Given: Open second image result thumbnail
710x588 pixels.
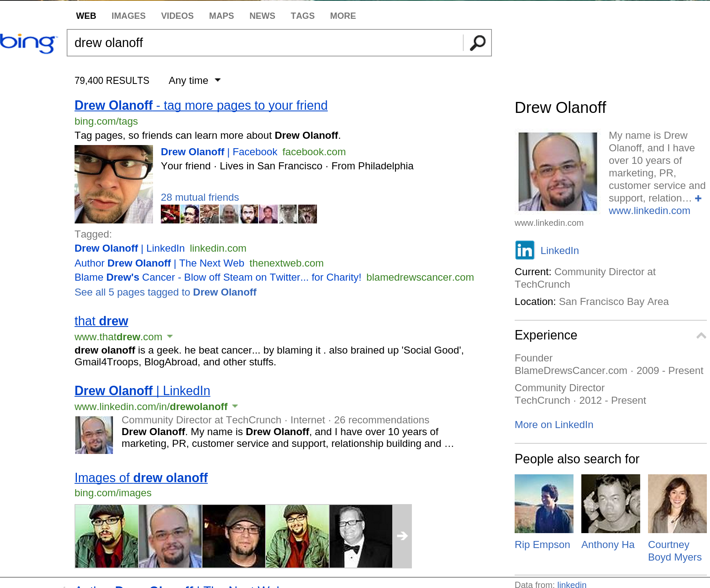Looking at the screenshot, I should pyautogui.click(x=170, y=536).
